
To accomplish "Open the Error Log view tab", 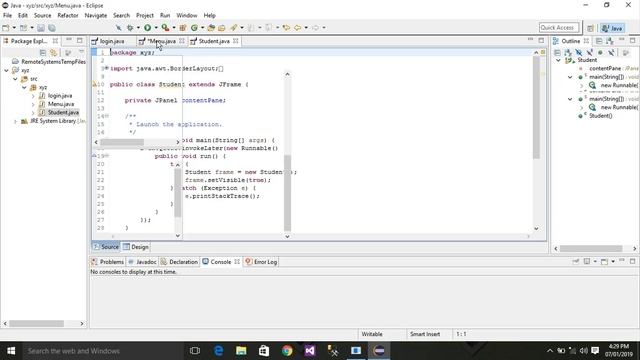I will [261, 262].
